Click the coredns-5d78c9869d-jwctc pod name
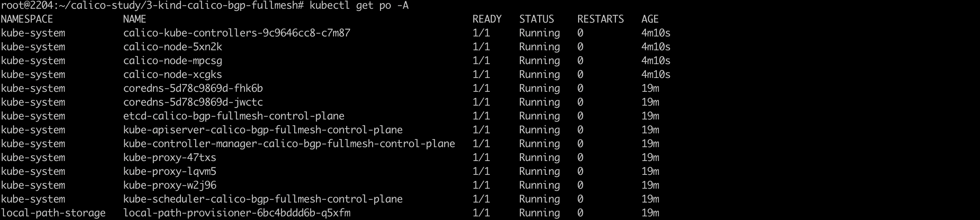980x220 pixels. coord(193,102)
